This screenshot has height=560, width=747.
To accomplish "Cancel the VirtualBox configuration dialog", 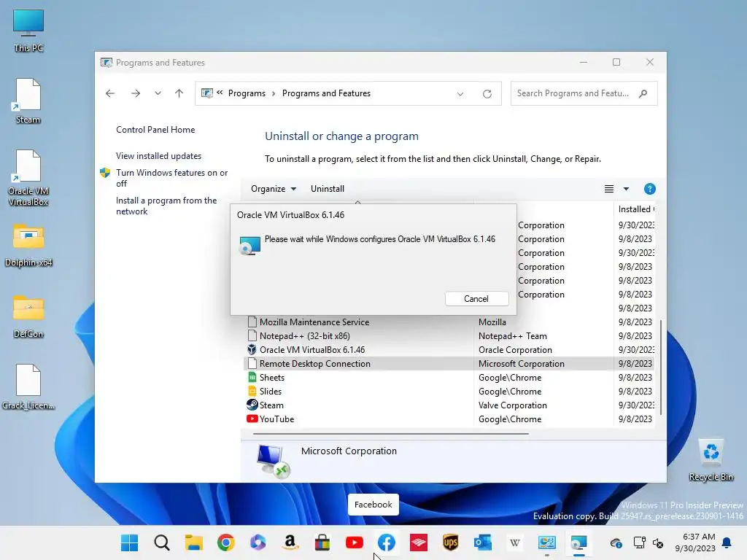I will (476, 298).
